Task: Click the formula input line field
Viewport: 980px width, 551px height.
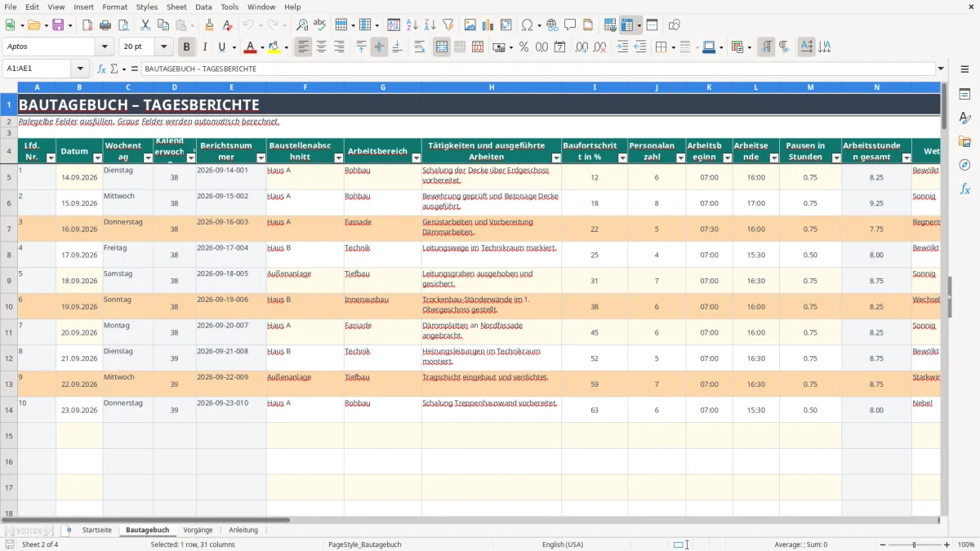Action: click(x=538, y=69)
